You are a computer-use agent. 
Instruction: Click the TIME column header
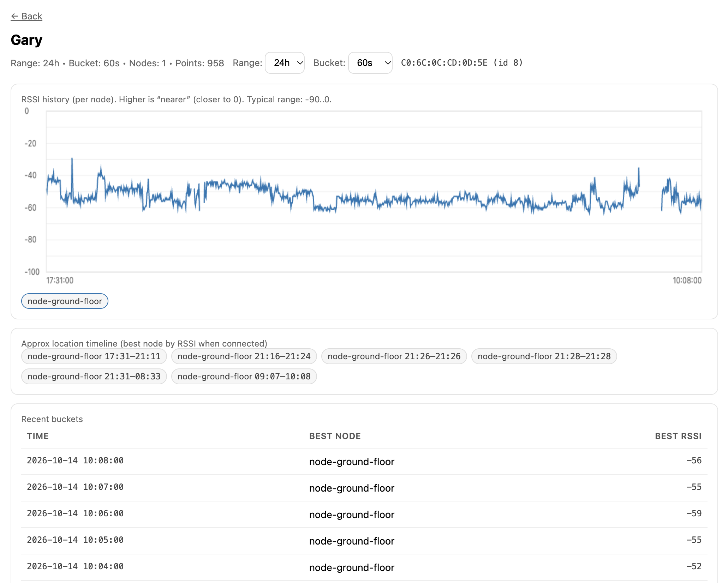point(38,436)
